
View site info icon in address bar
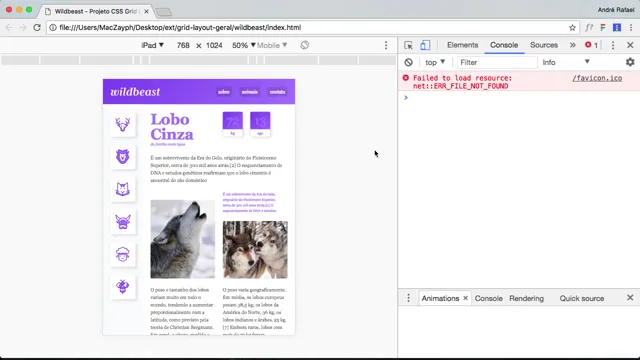[53, 27]
